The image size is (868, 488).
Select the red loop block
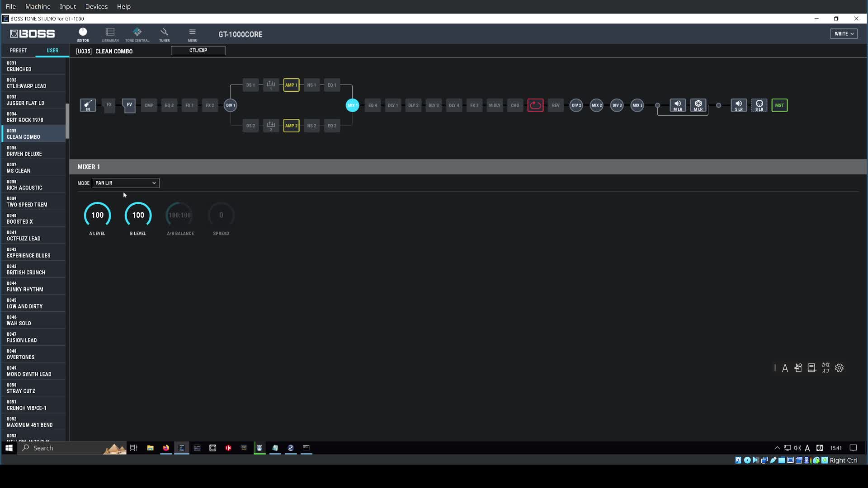pos(535,105)
